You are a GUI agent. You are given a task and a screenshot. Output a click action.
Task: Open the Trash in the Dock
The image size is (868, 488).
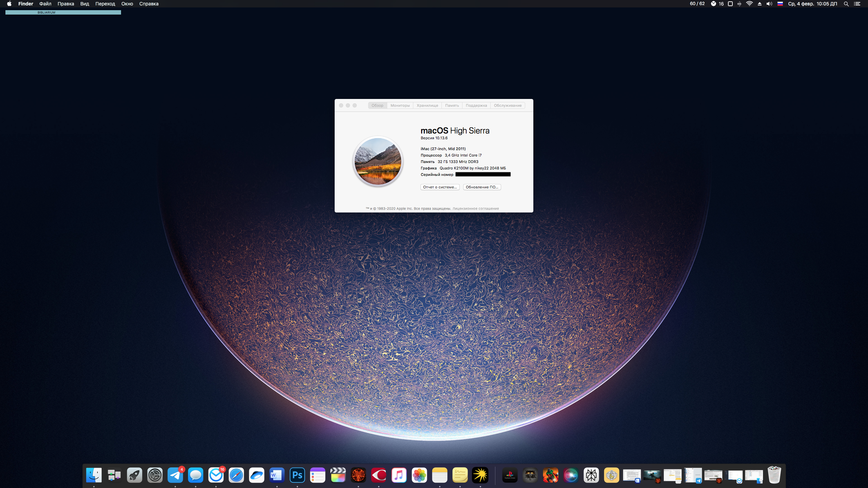(x=774, y=475)
